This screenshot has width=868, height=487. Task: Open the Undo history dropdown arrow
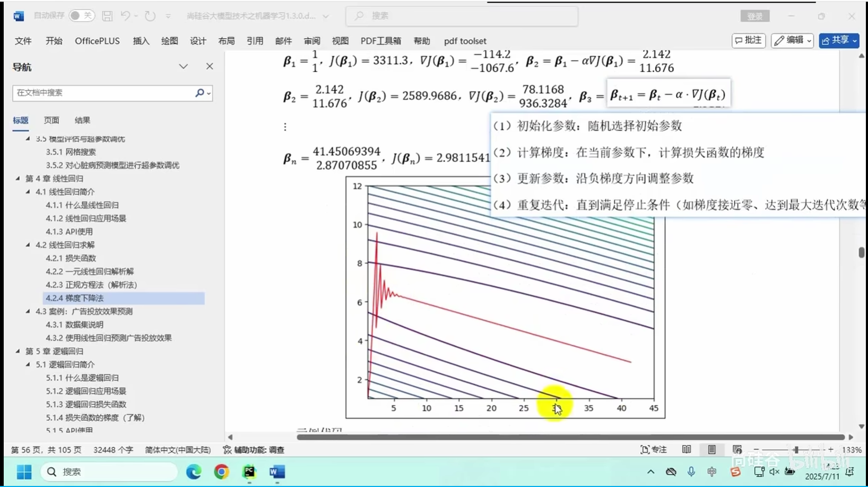point(136,16)
